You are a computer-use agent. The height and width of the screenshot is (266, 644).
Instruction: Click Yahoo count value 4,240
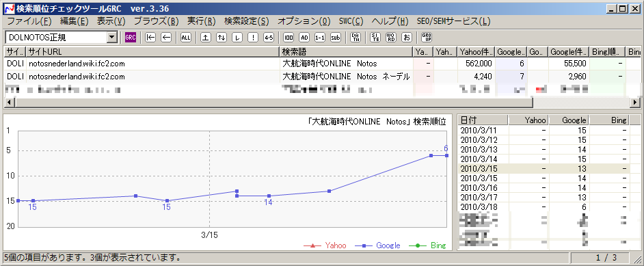click(x=482, y=77)
